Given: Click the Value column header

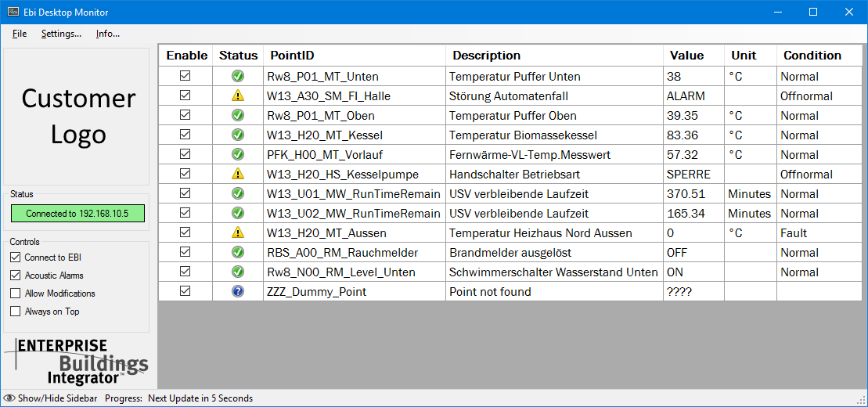Looking at the screenshot, I should (694, 56).
